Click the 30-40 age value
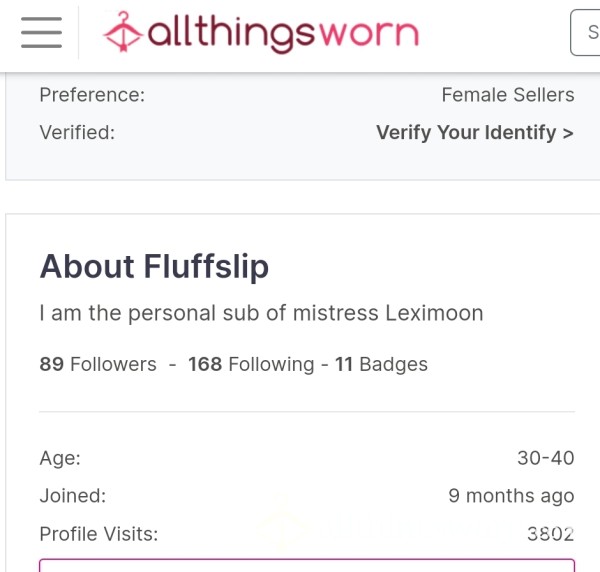The width and height of the screenshot is (600, 572). [546, 458]
